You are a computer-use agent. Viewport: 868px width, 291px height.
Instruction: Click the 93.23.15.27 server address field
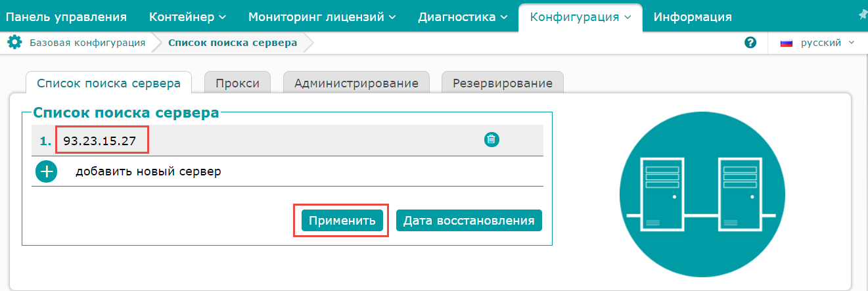click(102, 139)
